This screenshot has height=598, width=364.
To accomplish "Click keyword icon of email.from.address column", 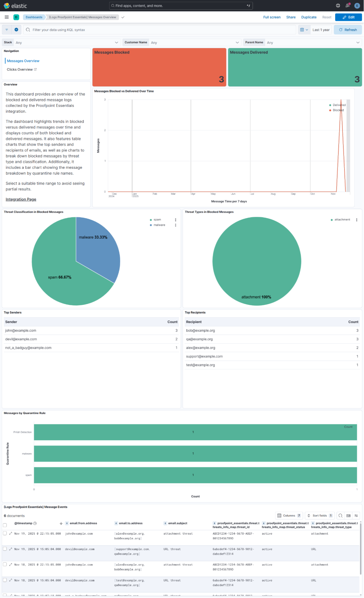I will pos(67,523).
